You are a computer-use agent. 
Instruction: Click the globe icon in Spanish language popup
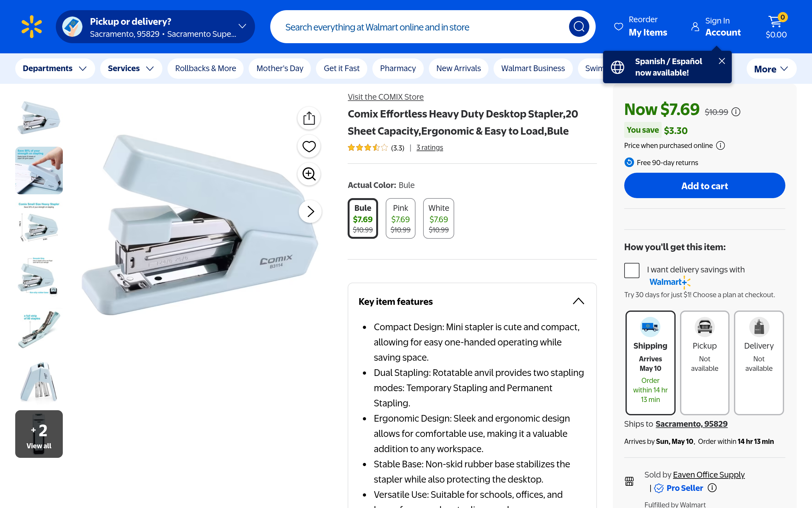(x=617, y=67)
